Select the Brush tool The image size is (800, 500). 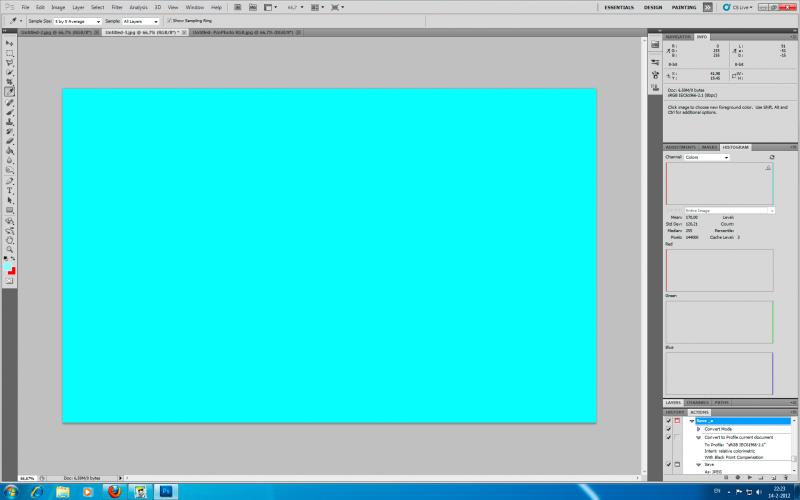click(9, 113)
